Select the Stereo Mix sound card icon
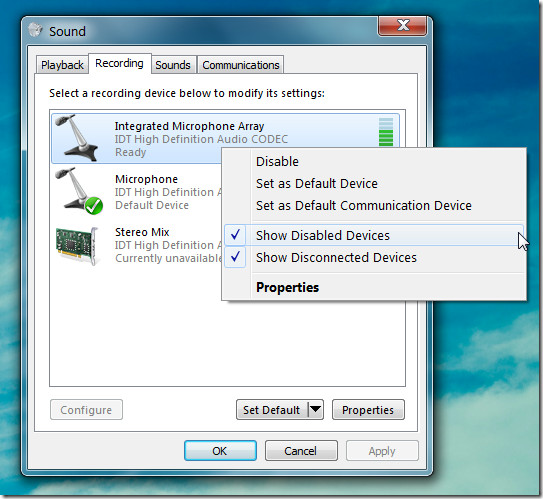The height and width of the screenshot is (499, 543). click(78, 245)
